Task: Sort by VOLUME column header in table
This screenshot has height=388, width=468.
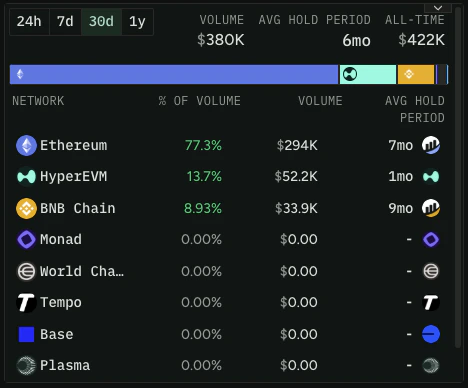Action: point(320,101)
